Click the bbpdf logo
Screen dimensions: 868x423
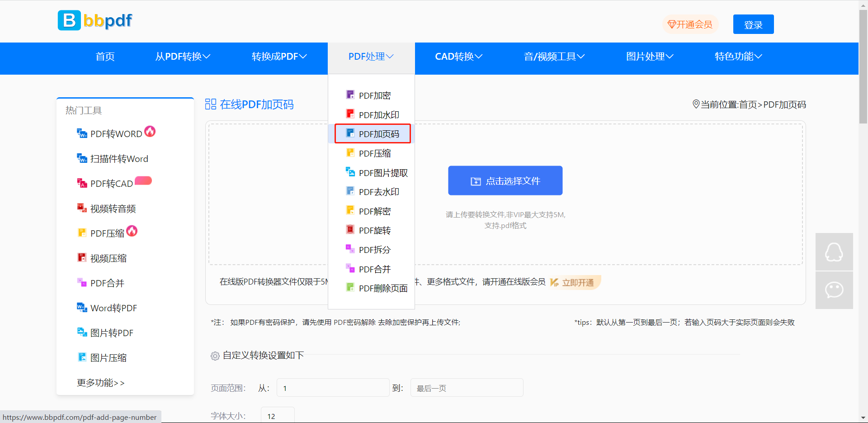point(95,20)
